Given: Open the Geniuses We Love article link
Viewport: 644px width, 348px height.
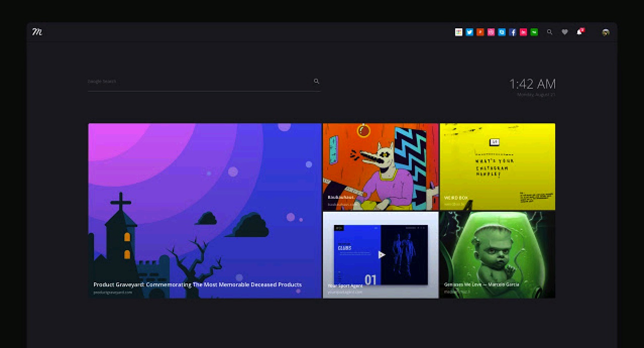Looking at the screenshot, I should (497, 255).
